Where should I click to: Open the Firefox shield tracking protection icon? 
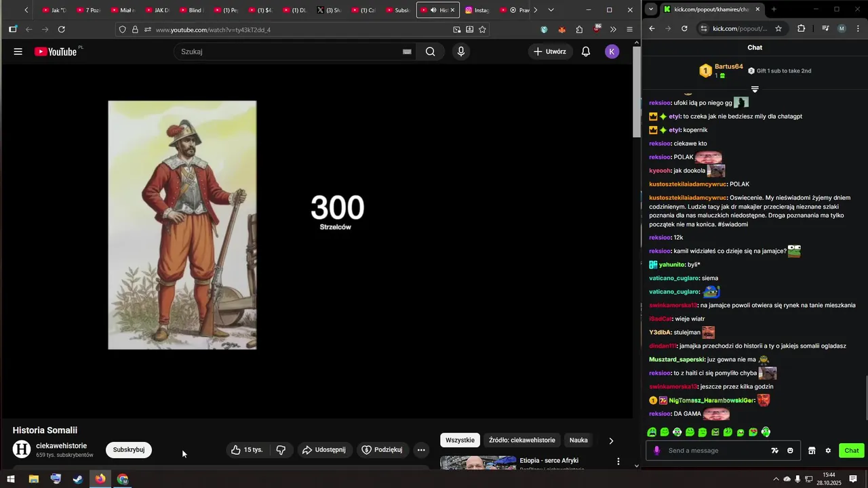point(122,30)
